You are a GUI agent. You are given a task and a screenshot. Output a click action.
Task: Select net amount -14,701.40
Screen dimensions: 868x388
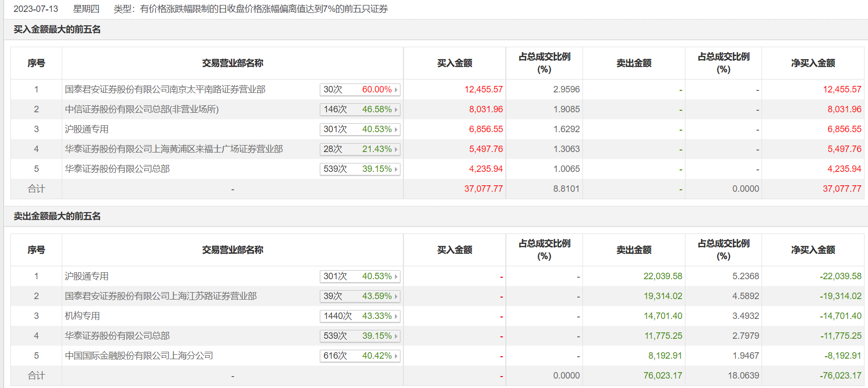pyautogui.click(x=841, y=316)
